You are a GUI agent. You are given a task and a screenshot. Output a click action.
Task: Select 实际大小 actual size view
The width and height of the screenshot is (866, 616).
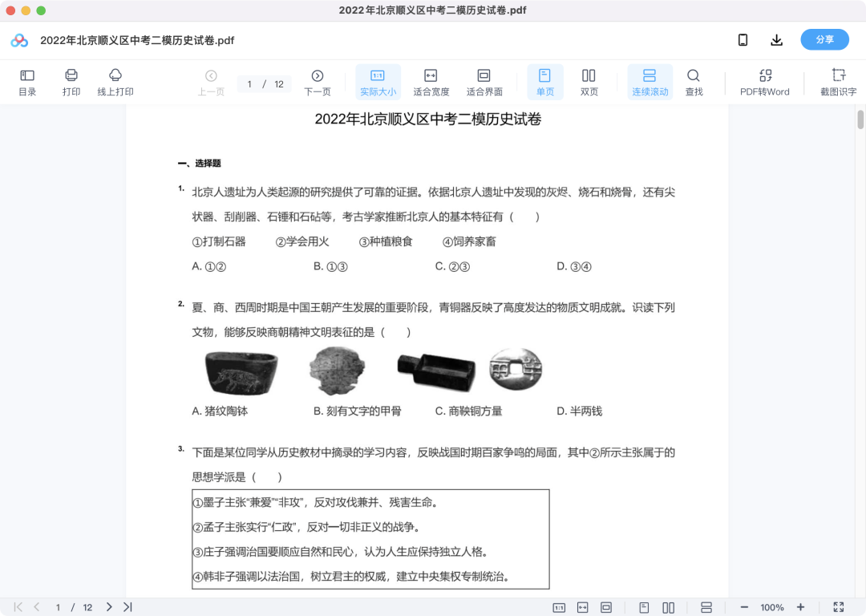378,83
